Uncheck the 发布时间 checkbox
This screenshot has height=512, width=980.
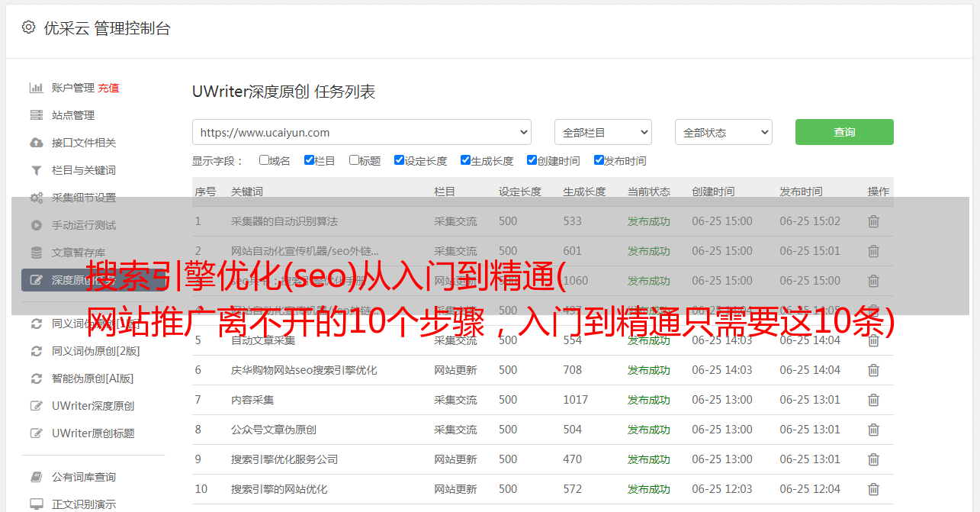click(599, 160)
